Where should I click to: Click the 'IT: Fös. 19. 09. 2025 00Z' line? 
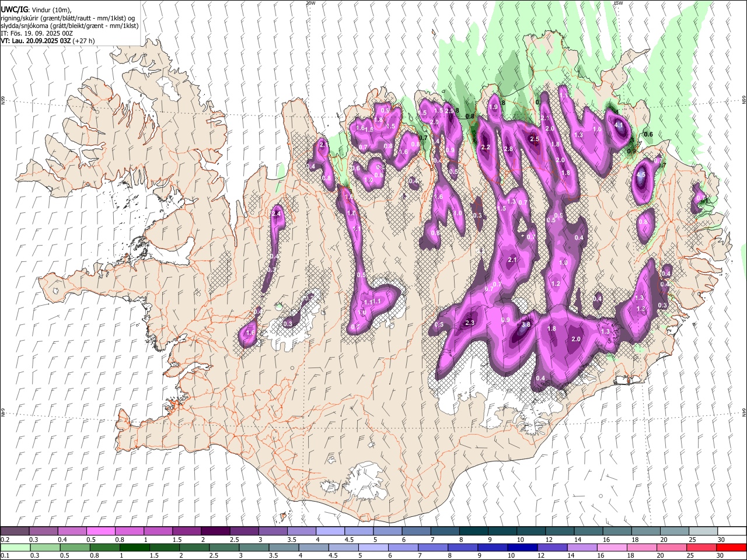(x=37, y=33)
